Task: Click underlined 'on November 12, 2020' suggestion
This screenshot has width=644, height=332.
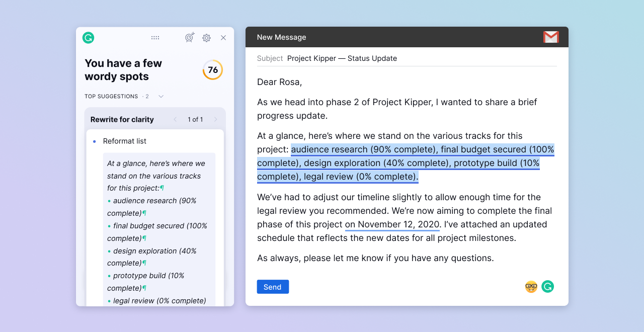Action: click(x=392, y=224)
